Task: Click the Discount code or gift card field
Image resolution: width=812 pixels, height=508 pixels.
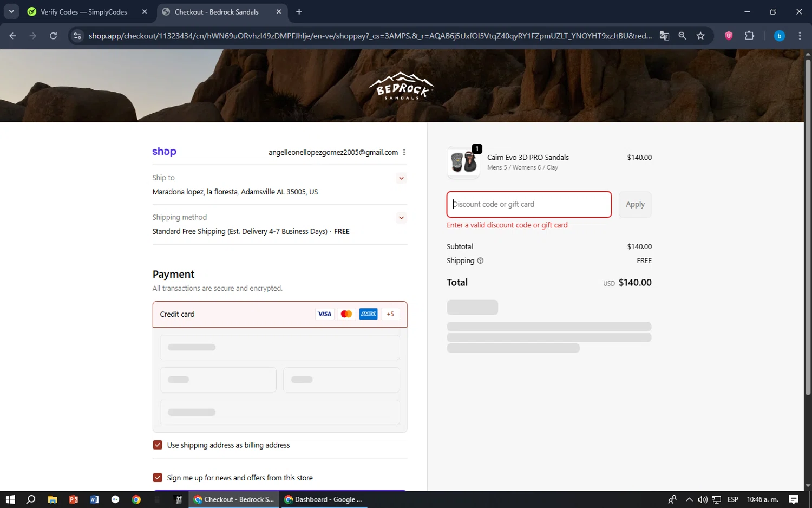Action: (529, 204)
